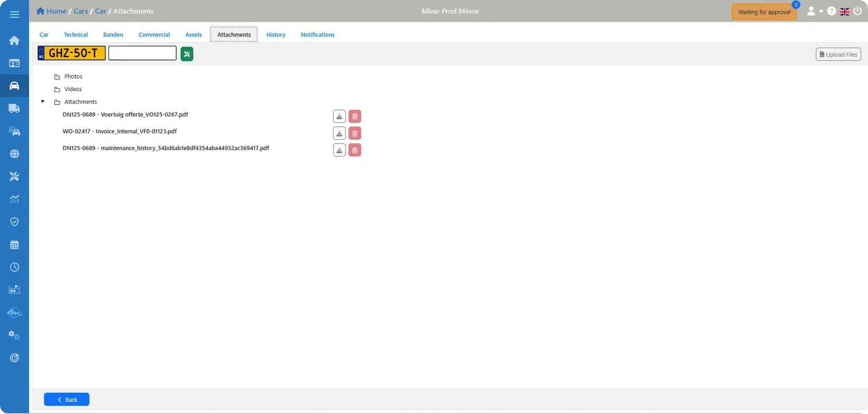The image size is (868, 414).
Task: Download the maintenance_history PDF file
Action: pyautogui.click(x=339, y=150)
